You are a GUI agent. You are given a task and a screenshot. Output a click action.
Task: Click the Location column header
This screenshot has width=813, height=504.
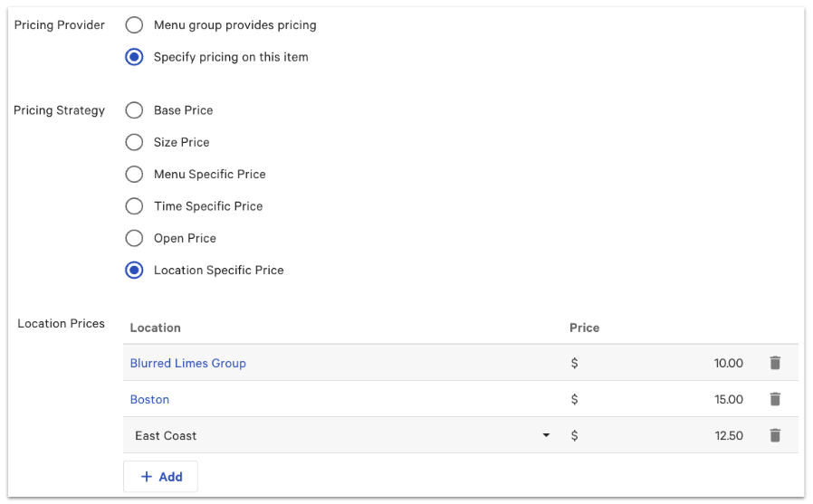click(156, 328)
